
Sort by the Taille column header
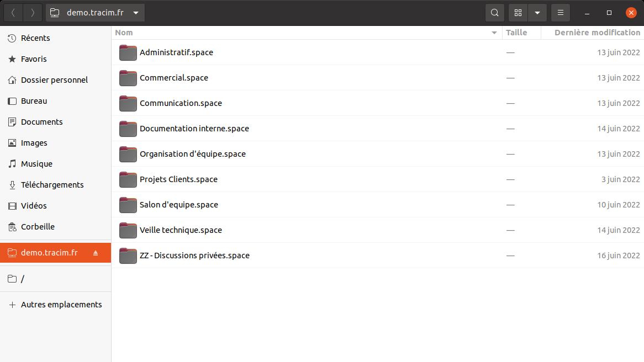516,33
